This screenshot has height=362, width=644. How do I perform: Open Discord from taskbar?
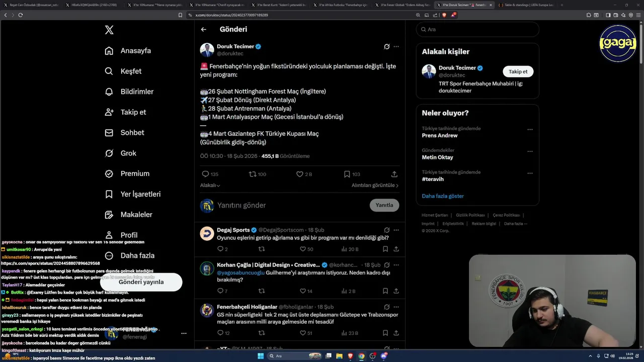[384, 356]
